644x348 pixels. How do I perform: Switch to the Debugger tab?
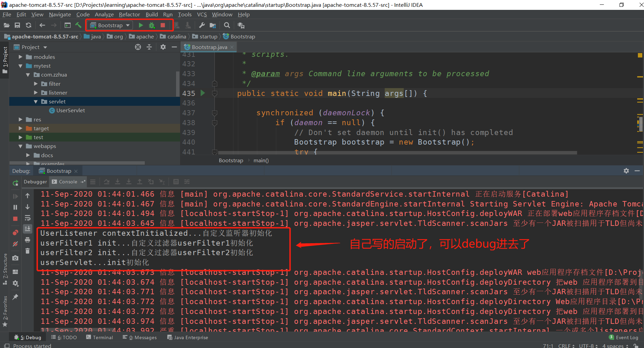tap(35, 182)
